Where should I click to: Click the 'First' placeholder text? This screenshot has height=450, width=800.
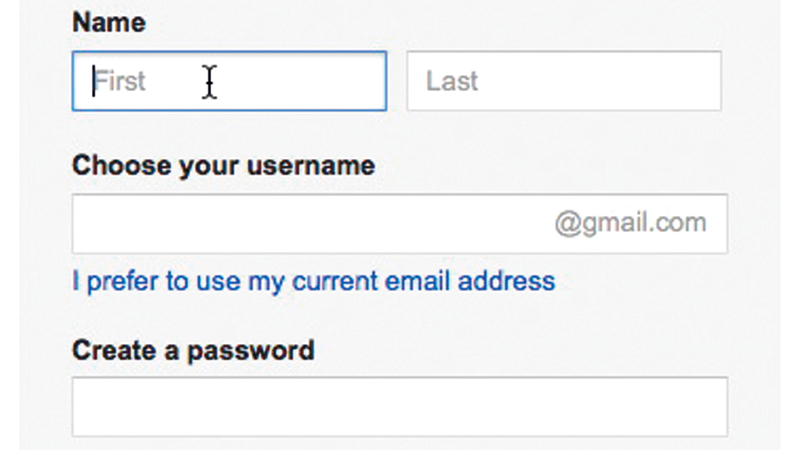pos(120,81)
